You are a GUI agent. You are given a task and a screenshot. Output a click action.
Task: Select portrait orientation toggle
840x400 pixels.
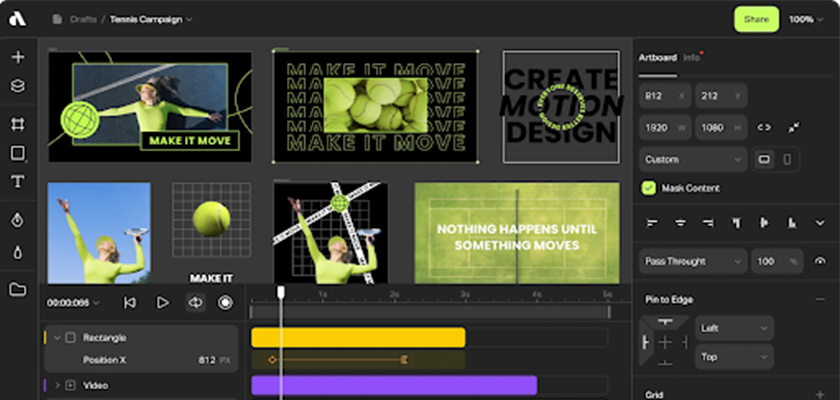pos(787,159)
